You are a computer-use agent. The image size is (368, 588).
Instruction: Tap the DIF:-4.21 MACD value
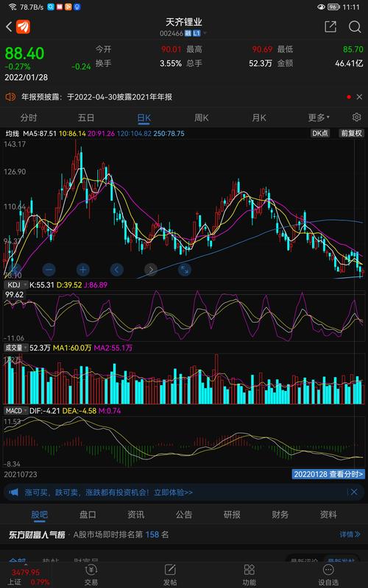point(45,411)
